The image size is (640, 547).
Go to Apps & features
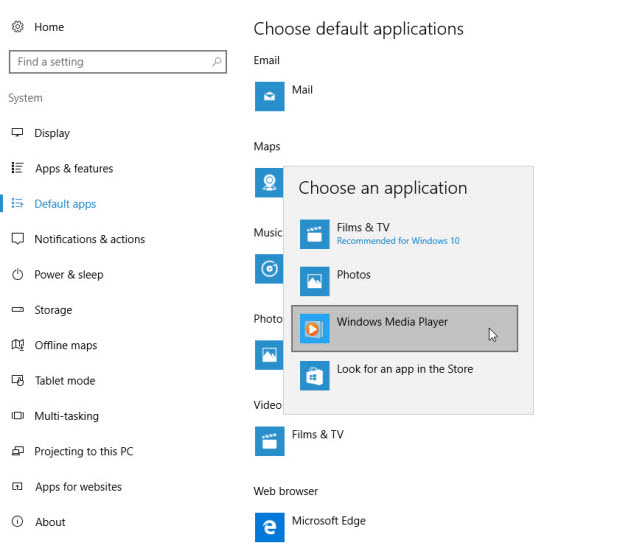(x=74, y=168)
